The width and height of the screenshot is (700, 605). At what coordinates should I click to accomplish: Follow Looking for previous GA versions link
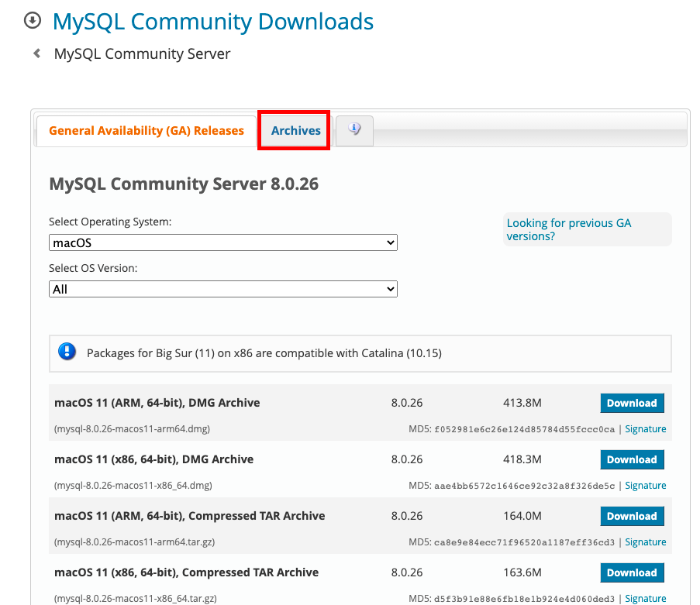pos(569,229)
